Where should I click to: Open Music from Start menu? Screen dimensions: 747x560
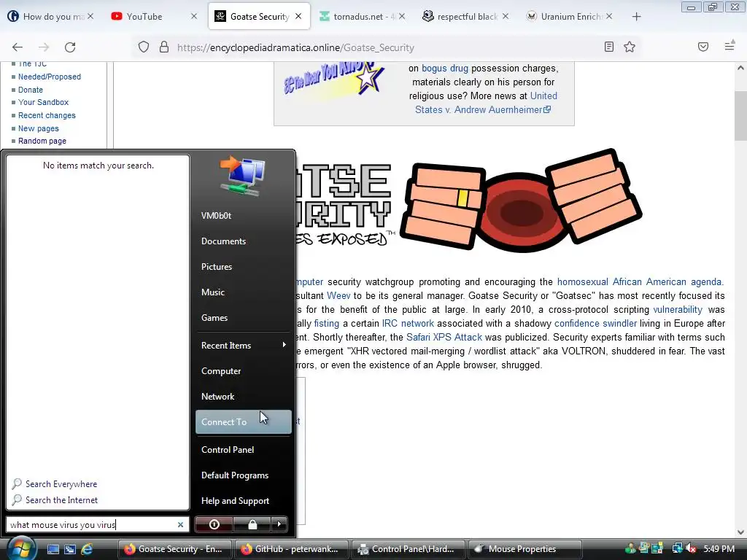[212, 292]
